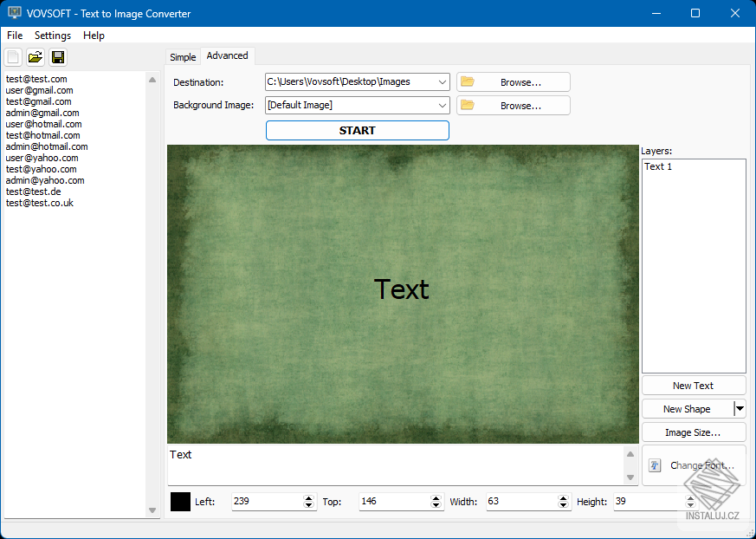Click the line user@gmail.com

[x=40, y=90]
